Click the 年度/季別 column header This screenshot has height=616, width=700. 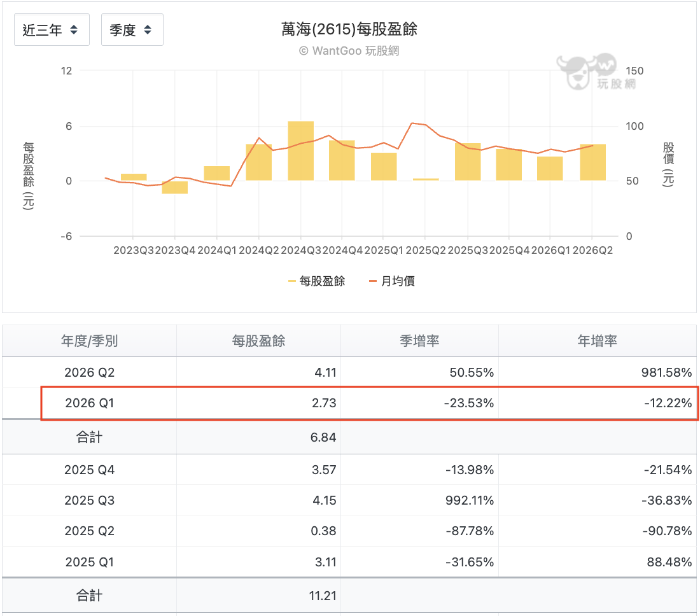click(89, 341)
